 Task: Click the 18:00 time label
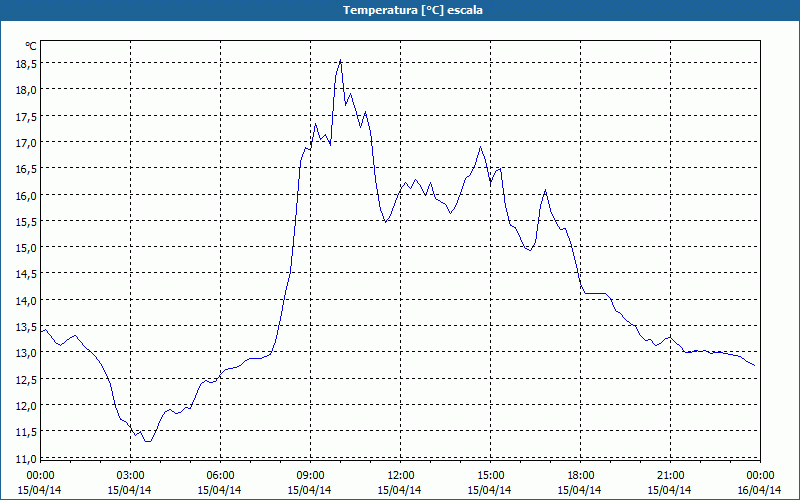(581, 476)
